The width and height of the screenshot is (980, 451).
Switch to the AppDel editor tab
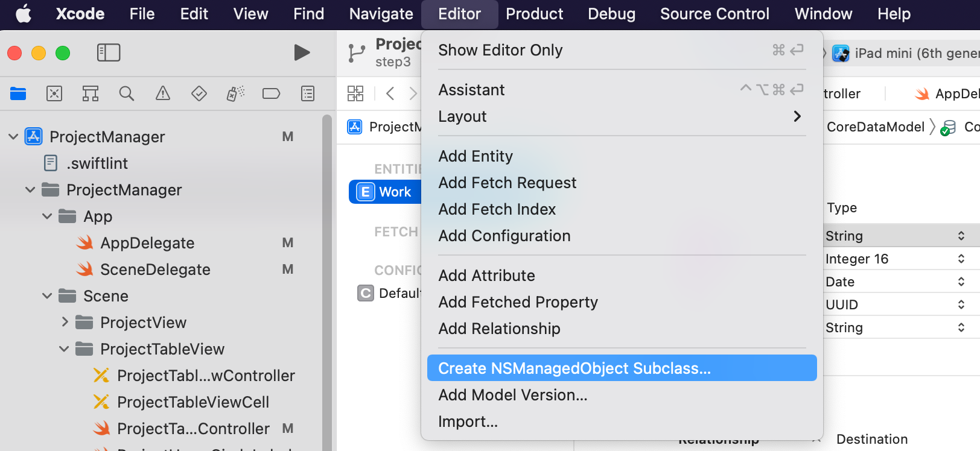coord(947,93)
